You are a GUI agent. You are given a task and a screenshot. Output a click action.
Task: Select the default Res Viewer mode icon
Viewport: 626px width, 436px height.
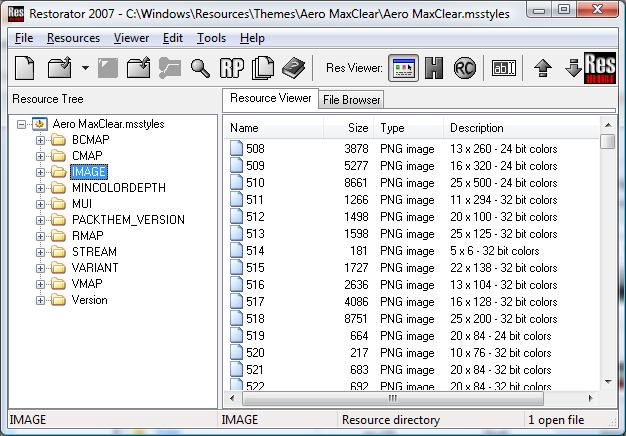403,68
